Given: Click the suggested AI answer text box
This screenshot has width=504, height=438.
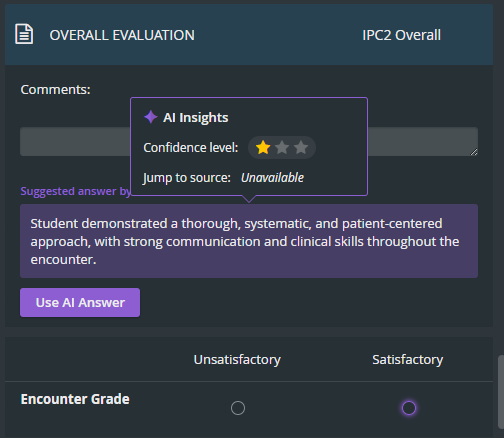Looking at the screenshot, I should 249,241.
